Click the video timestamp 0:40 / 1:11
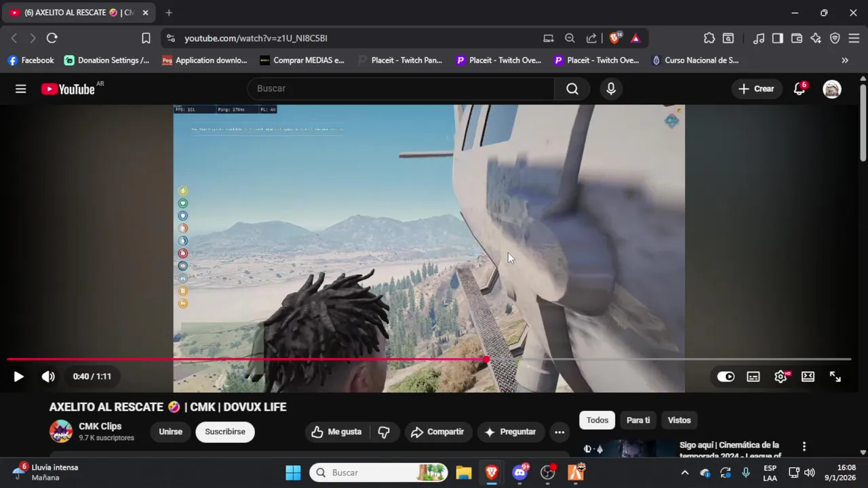The height and width of the screenshot is (488, 868). coord(92,377)
